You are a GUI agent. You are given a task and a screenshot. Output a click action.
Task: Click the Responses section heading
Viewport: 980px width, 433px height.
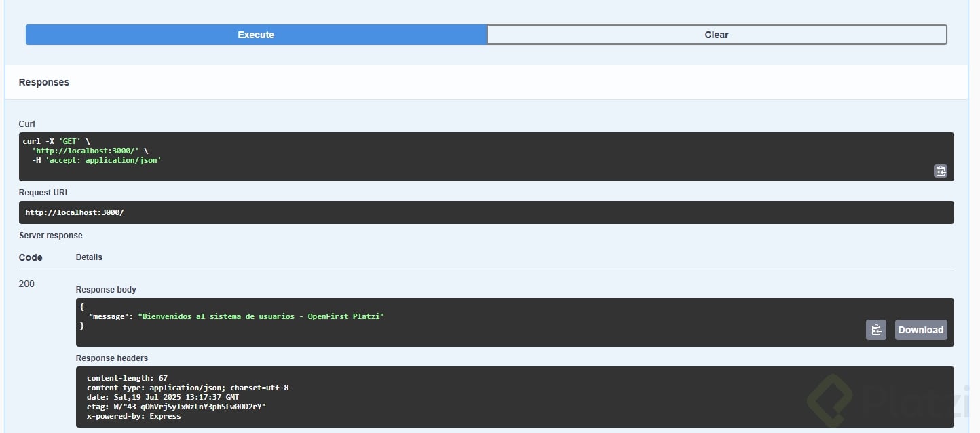coord(44,82)
